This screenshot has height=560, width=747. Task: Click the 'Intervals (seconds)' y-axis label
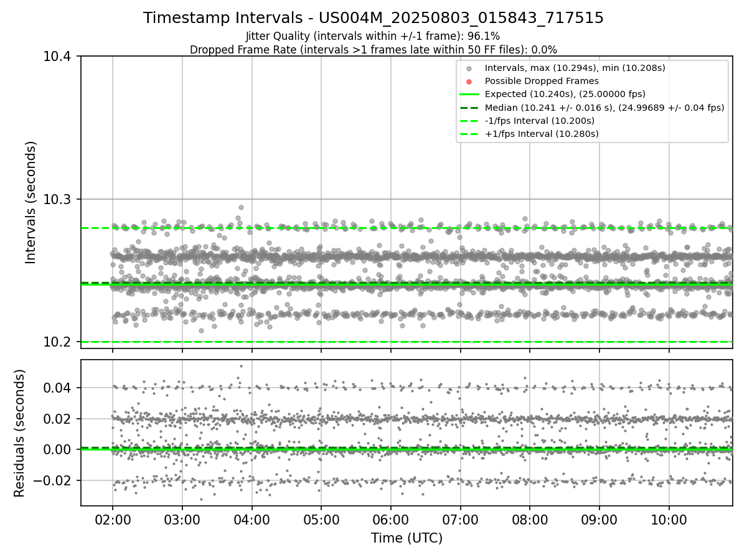(31, 202)
